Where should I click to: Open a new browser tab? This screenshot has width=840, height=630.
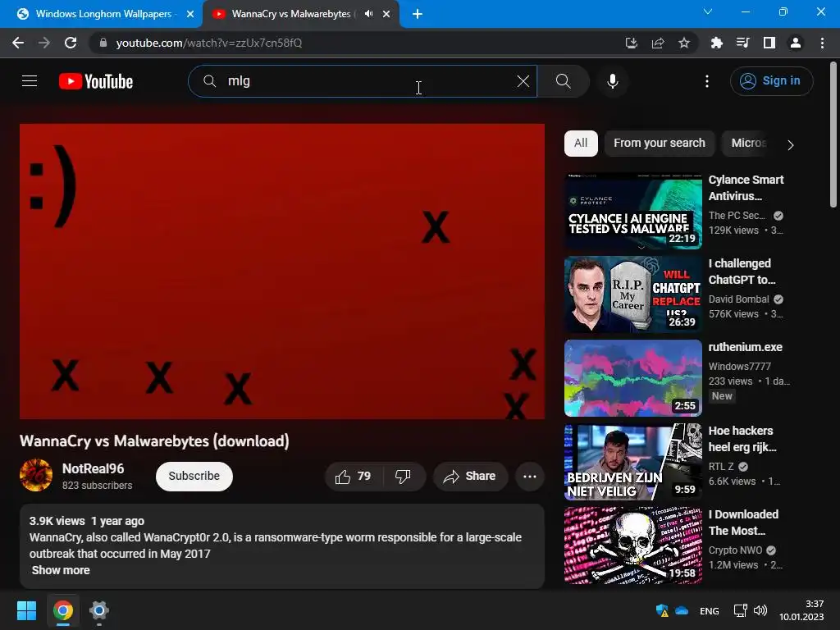coord(418,14)
